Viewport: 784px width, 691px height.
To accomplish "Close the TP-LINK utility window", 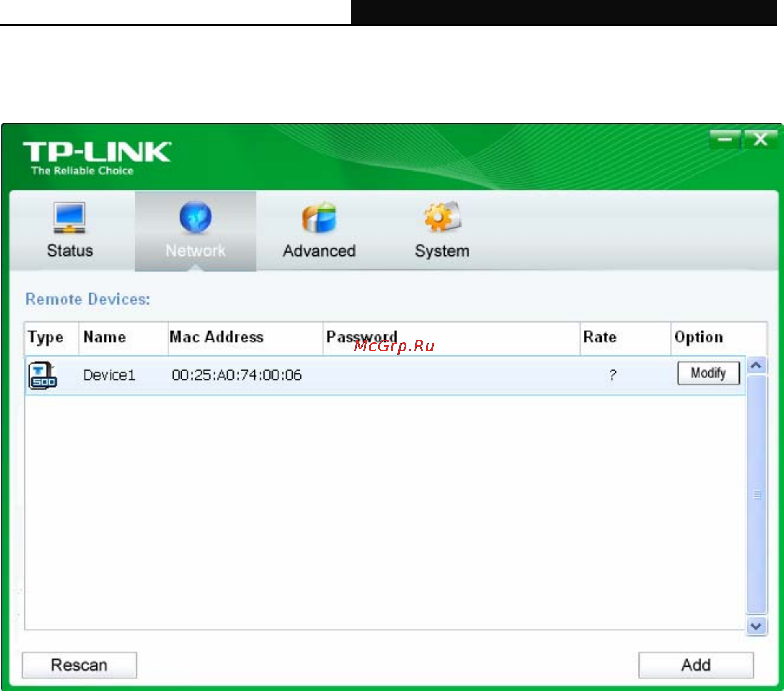I will point(760,140).
